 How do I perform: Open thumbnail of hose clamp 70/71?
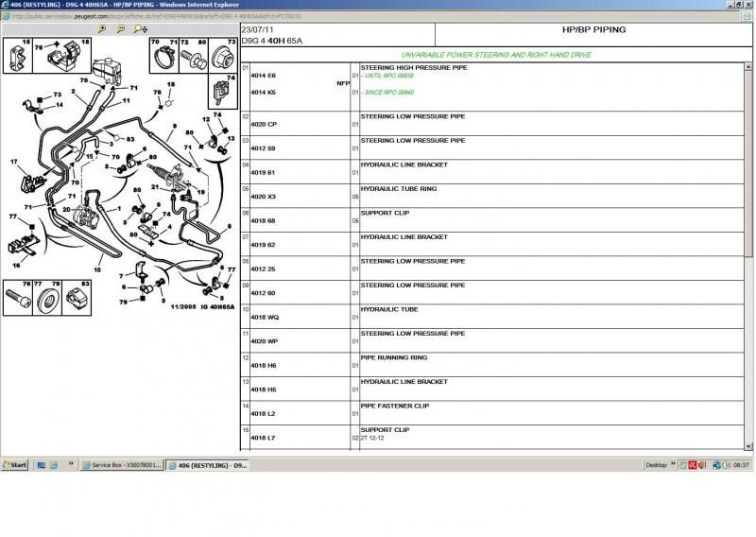tap(164, 56)
